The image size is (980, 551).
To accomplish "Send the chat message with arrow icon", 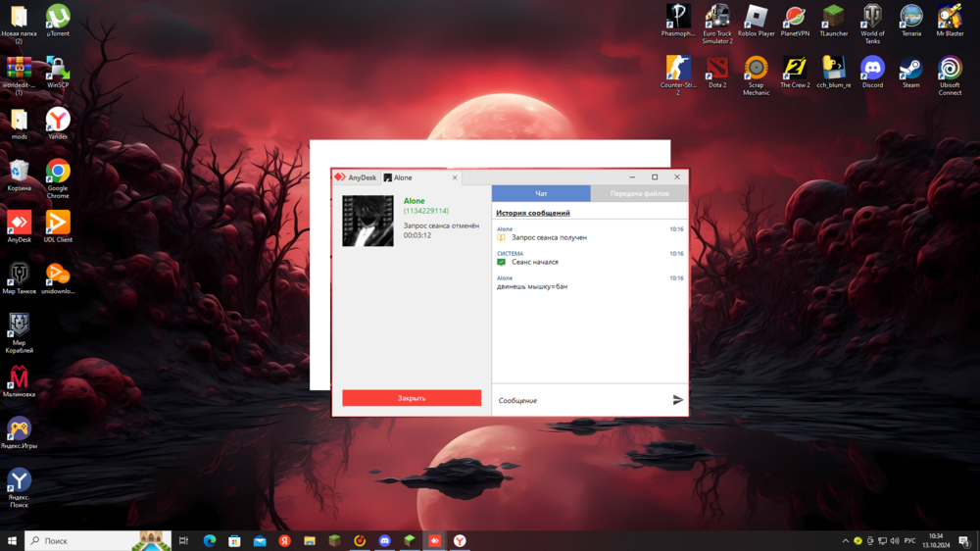I will [x=677, y=400].
